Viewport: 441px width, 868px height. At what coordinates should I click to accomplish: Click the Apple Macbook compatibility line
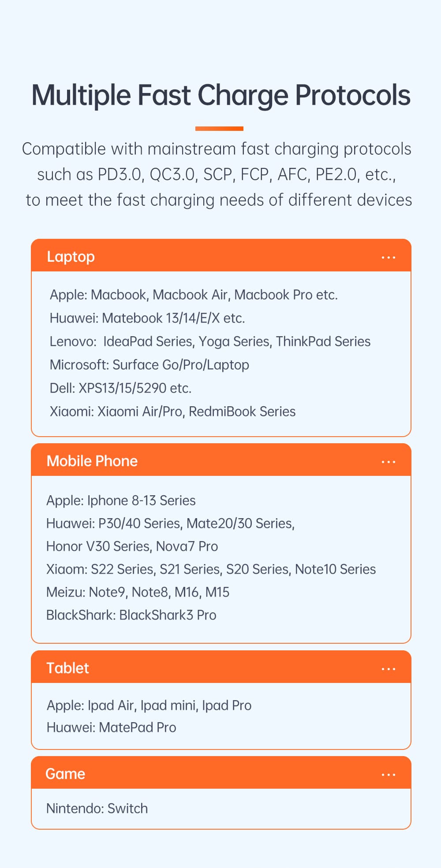[x=194, y=295]
